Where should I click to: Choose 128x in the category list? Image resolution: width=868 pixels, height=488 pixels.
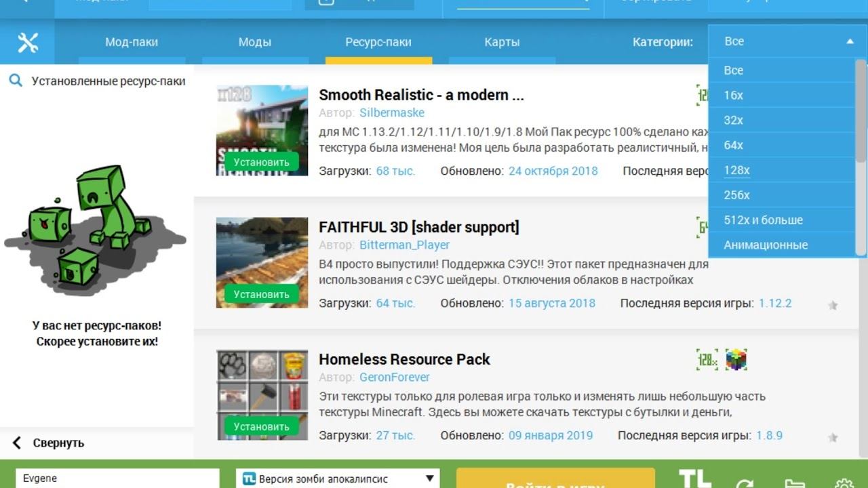[x=782, y=170]
